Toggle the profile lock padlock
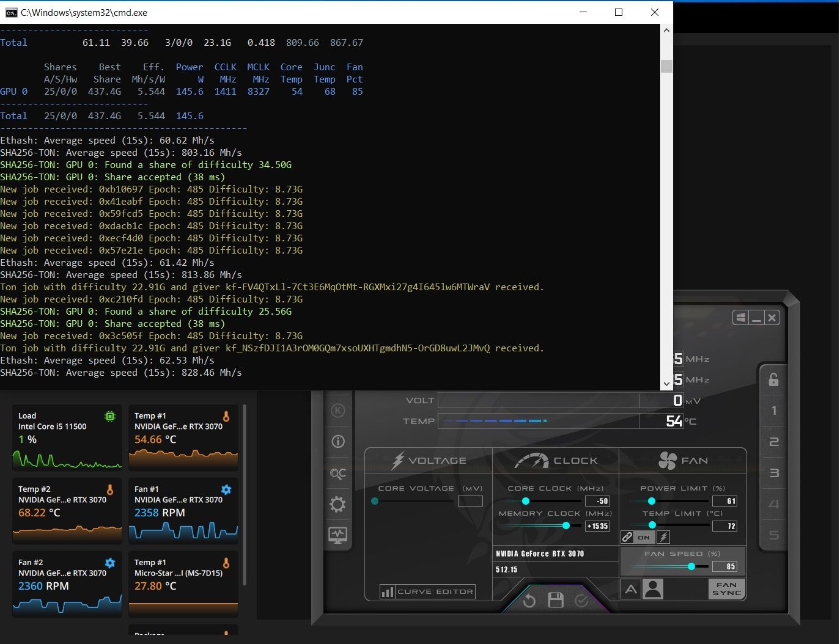The image size is (840, 644). click(x=773, y=379)
